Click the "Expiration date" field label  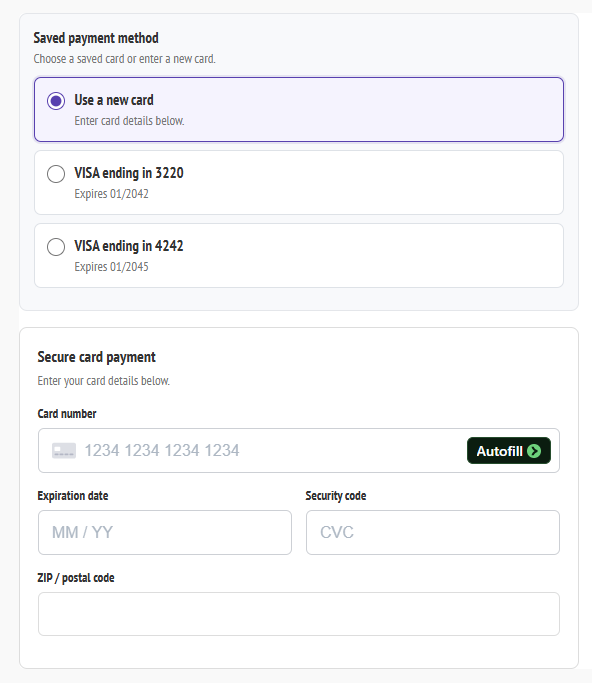coord(73,496)
